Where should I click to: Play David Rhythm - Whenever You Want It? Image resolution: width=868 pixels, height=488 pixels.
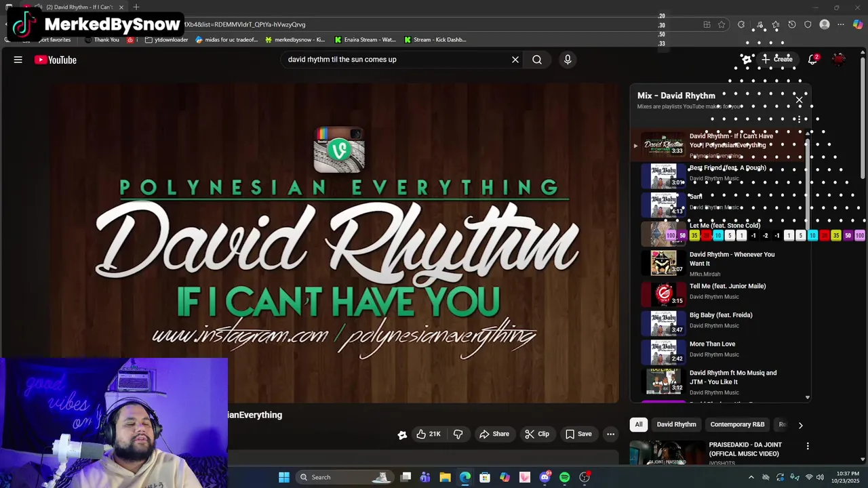pyautogui.click(x=732, y=259)
